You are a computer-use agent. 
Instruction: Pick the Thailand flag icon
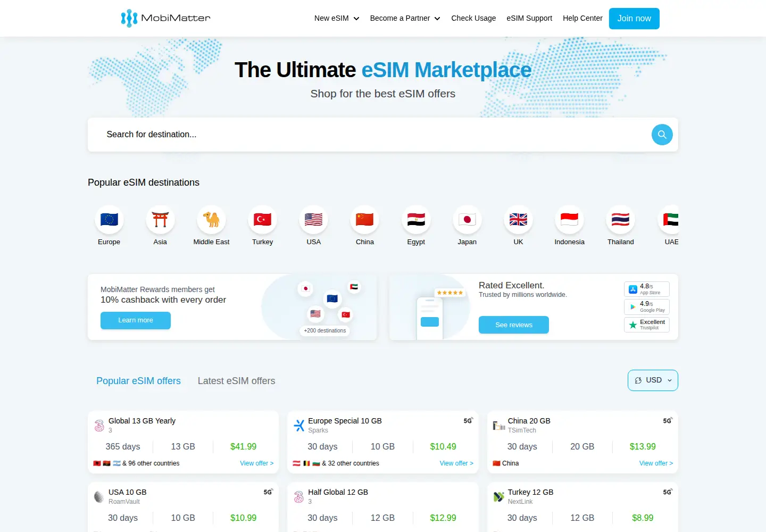[621, 220]
